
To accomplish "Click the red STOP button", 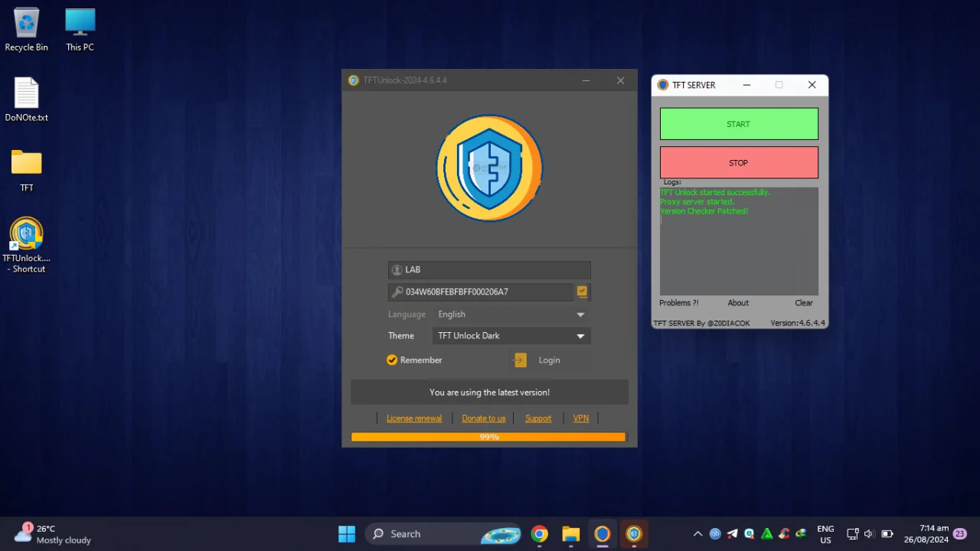I will (x=739, y=163).
